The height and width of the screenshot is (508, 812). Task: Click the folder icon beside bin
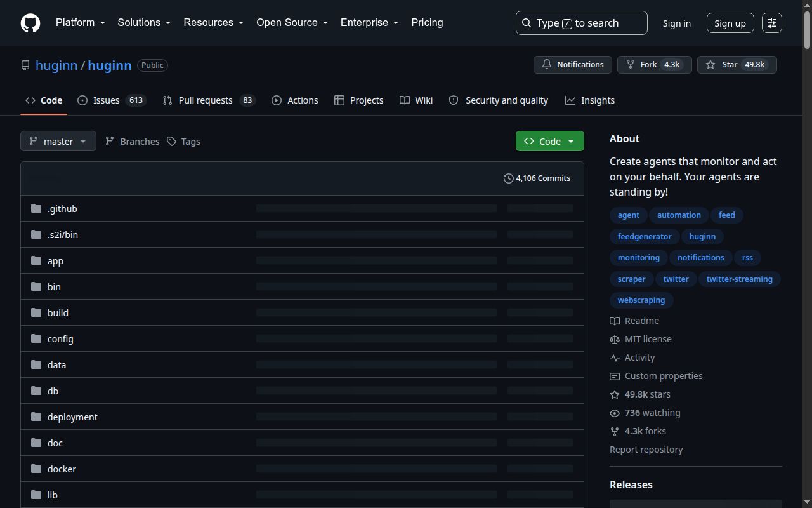click(x=36, y=286)
